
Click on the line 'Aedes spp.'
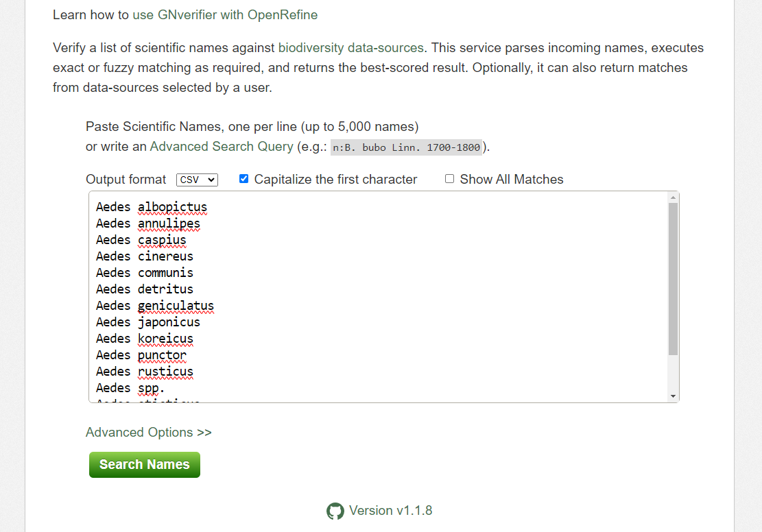click(x=130, y=388)
